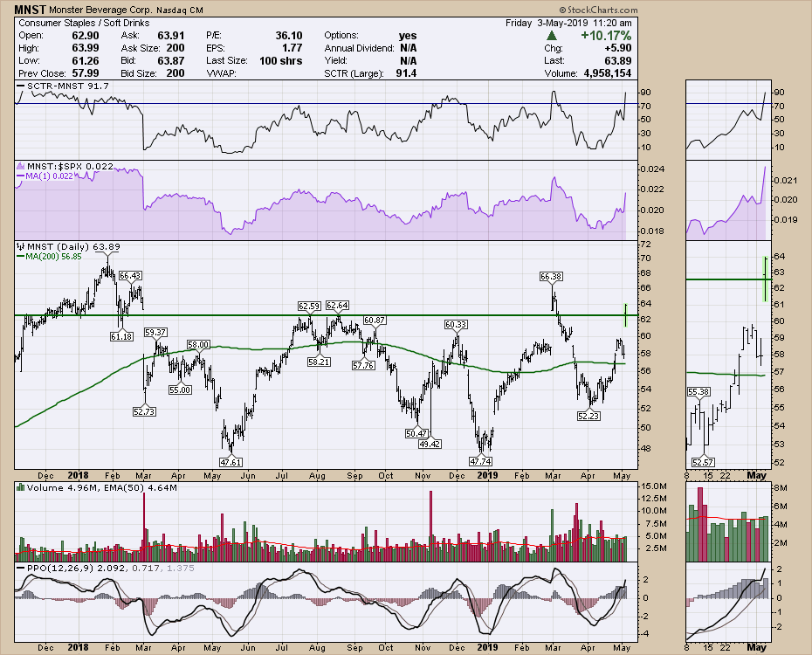Click the 59.37 price high label
The height and width of the screenshot is (655, 812).
tap(155, 333)
